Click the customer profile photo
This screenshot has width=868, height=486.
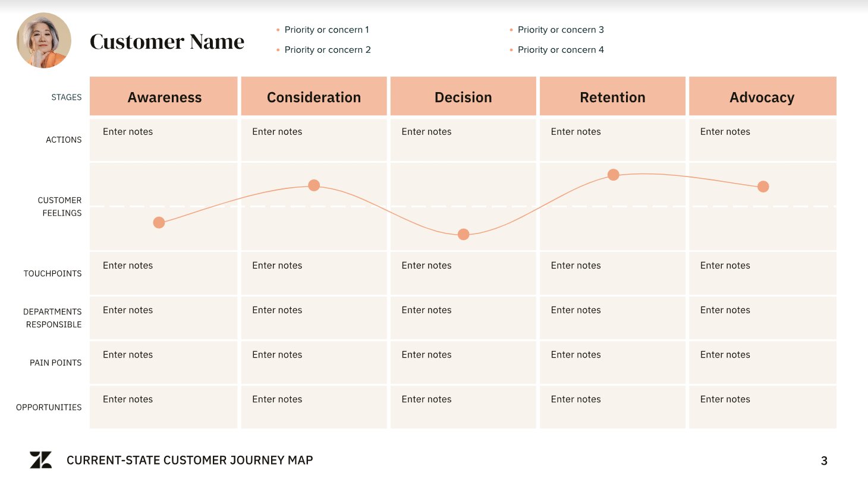point(44,40)
